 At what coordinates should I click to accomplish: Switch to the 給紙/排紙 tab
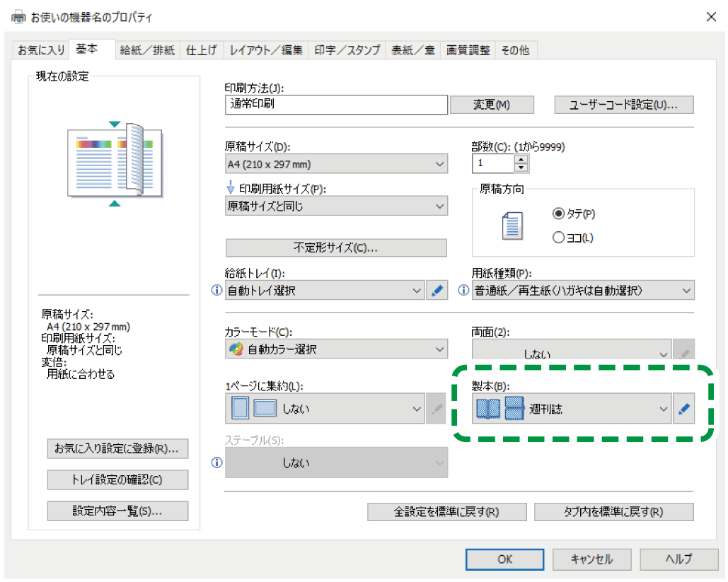pyautogui.click(x=147, y=50)
